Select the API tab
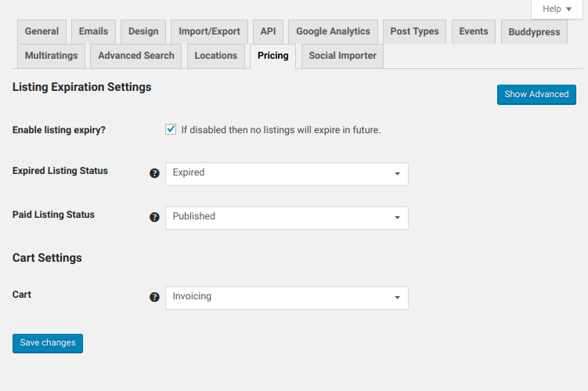Viewport: 588px width, 391px height. [268, 31]
